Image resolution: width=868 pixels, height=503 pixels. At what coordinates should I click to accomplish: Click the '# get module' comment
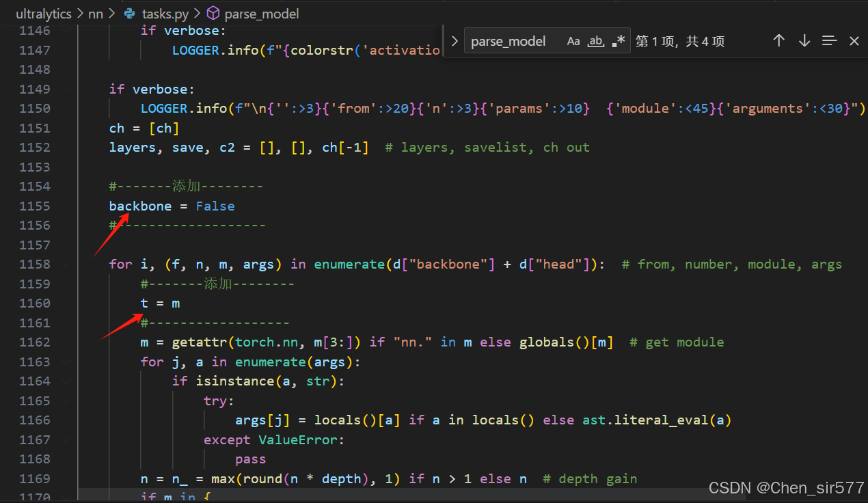677,342
